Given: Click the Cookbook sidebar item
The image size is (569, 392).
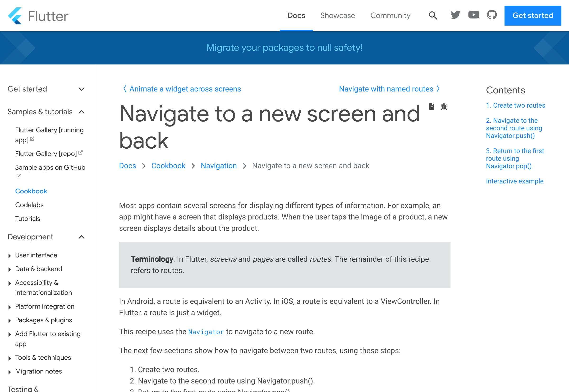Looking at the screenshot, I should click(31, 191).
